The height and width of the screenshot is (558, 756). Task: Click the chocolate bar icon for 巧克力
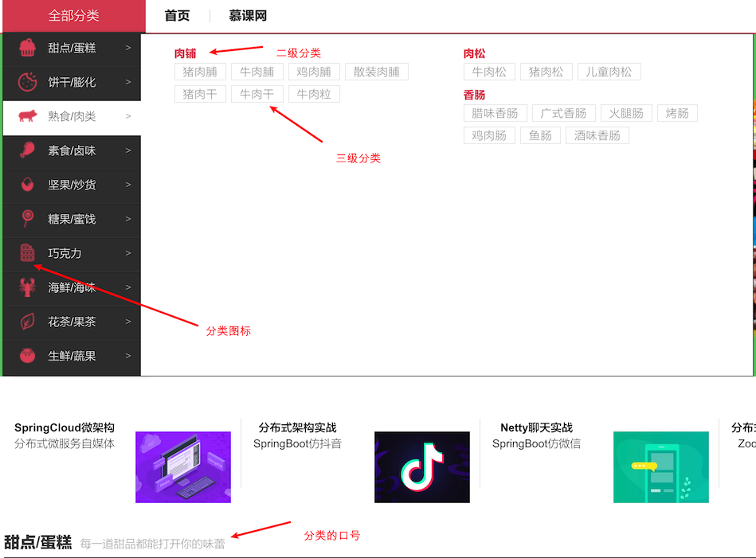(27, 253)
